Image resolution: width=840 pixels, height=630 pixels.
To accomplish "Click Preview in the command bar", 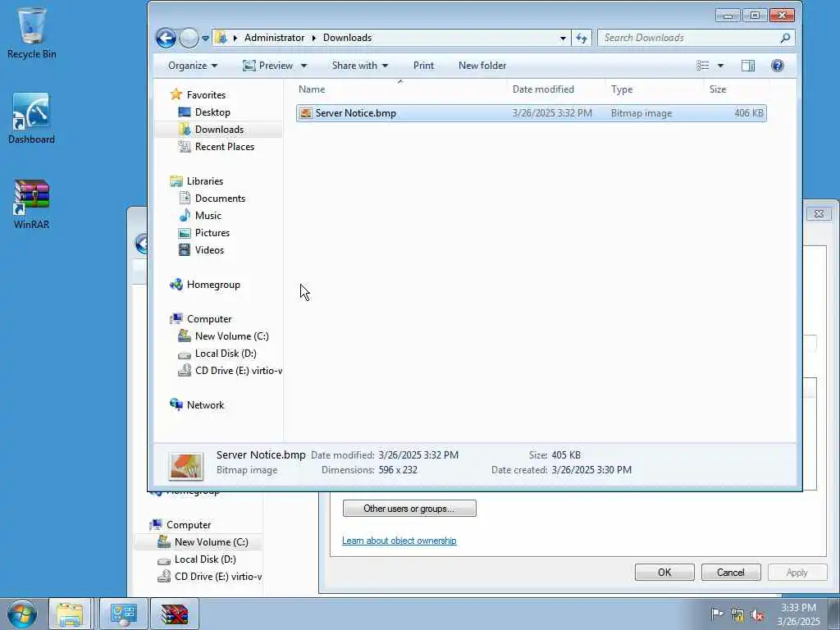I will pos(268,66).
